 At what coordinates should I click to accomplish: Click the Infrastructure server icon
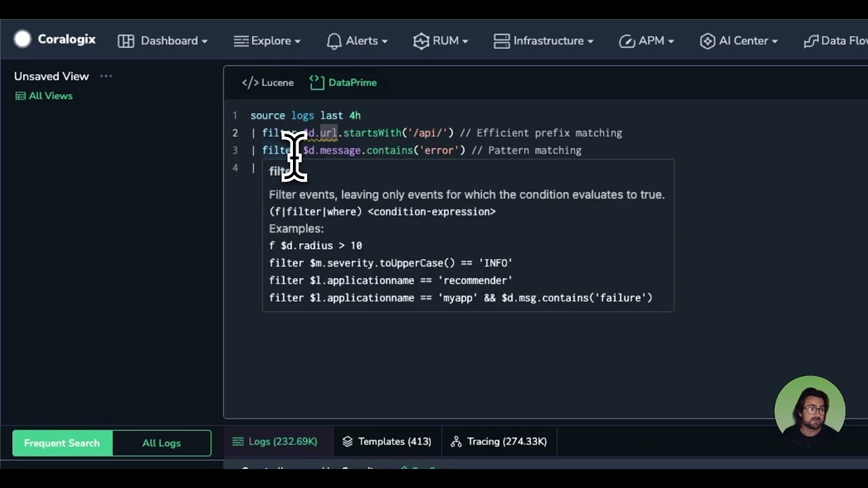[x=502, y=41]
